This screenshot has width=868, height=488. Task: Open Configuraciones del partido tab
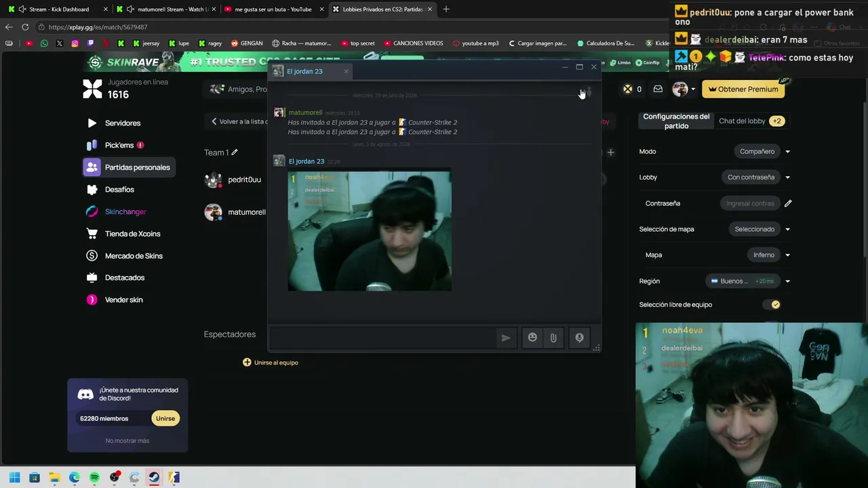point(676,121)
